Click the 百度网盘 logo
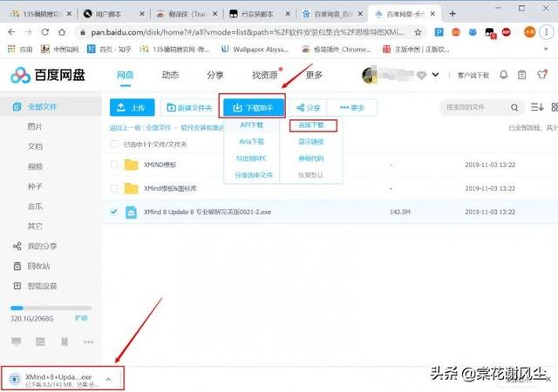Image resolution: width=558 pixels, height=392 pixels. point(48,75)
